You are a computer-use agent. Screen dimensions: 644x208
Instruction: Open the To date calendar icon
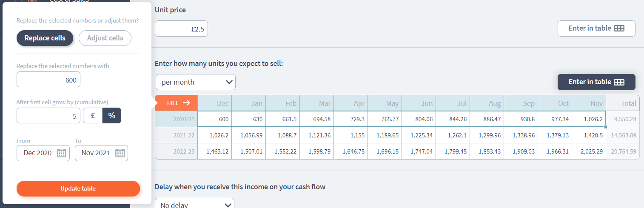[x=120, y=153]
